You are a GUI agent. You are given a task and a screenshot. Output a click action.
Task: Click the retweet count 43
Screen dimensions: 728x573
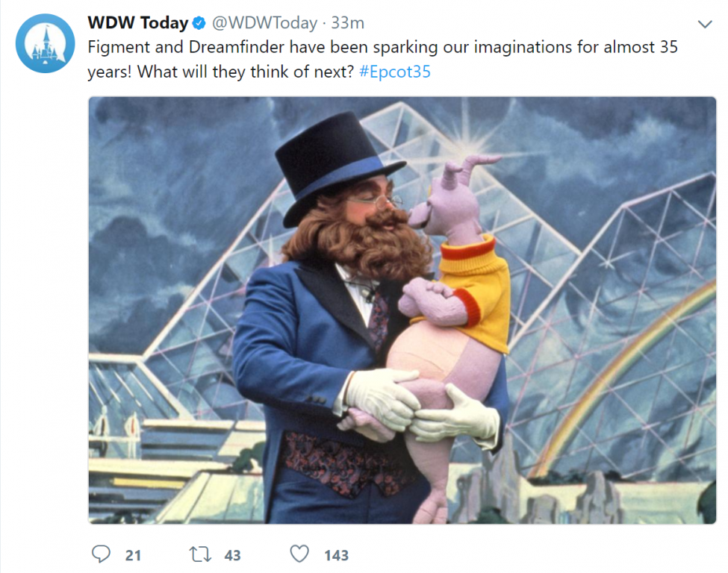point(233,555)
